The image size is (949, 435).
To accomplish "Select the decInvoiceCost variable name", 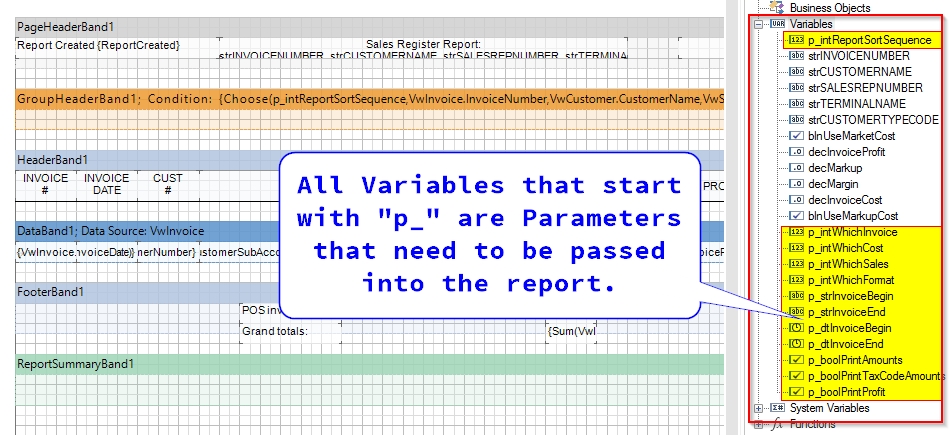I will point(845,200).
